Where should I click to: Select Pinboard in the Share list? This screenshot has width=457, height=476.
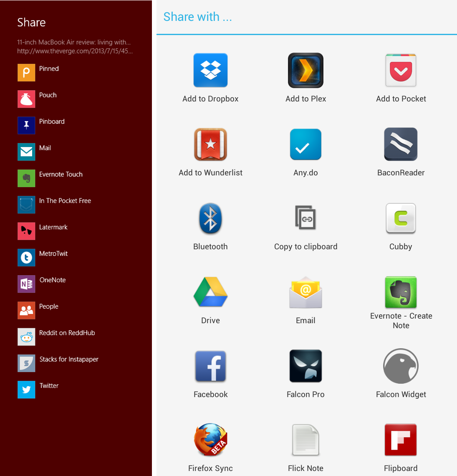tap(51, 122)
